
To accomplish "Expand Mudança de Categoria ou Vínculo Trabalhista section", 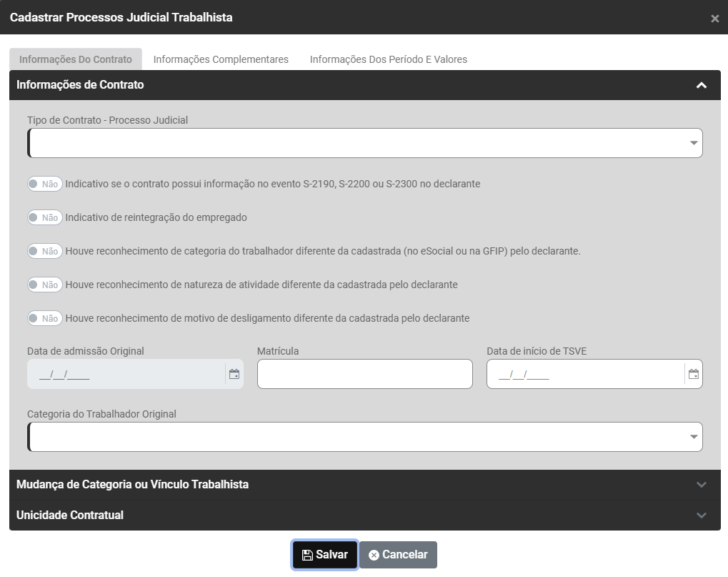I will [x=701, y=485].
